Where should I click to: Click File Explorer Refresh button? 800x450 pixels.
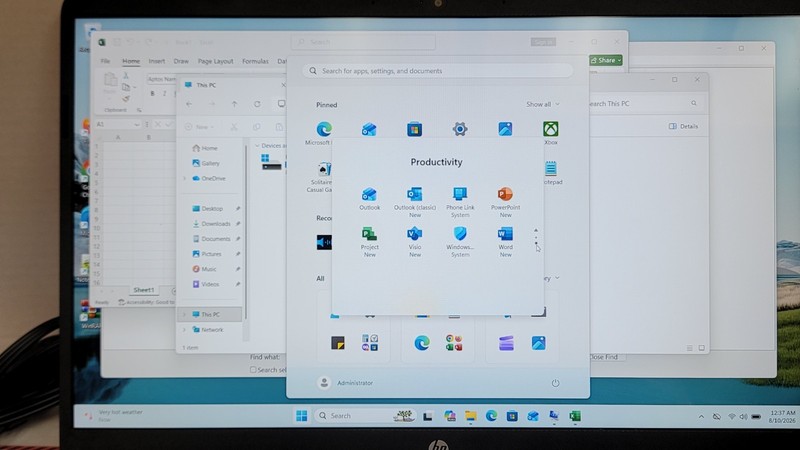point(257,104)
